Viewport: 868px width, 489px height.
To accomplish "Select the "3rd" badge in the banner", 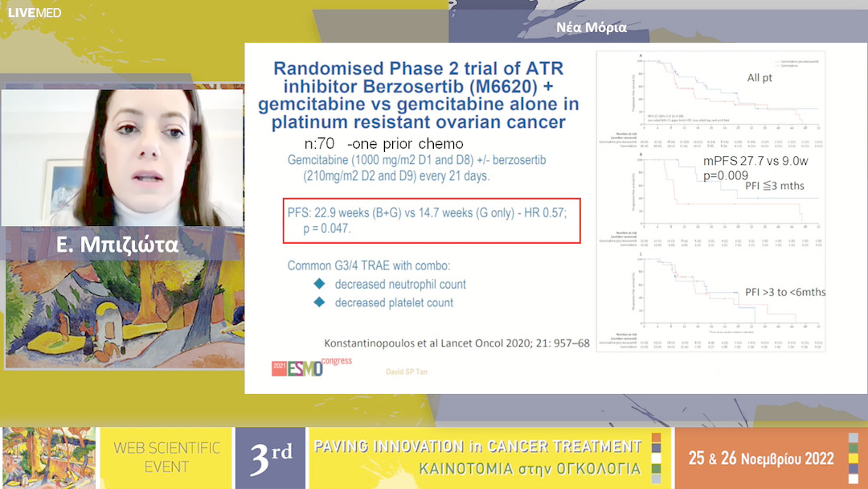I will (271, 458).
